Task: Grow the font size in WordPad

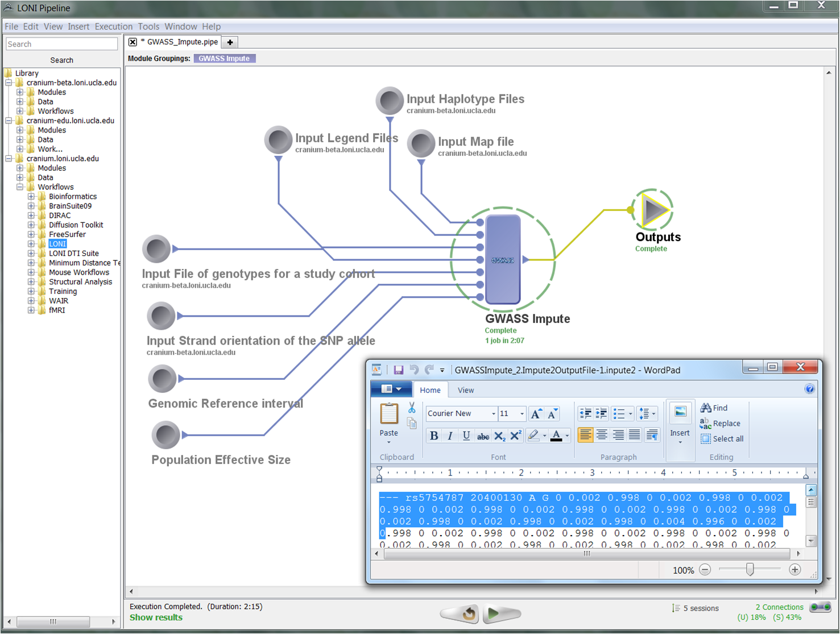Action: pos(536,414)
